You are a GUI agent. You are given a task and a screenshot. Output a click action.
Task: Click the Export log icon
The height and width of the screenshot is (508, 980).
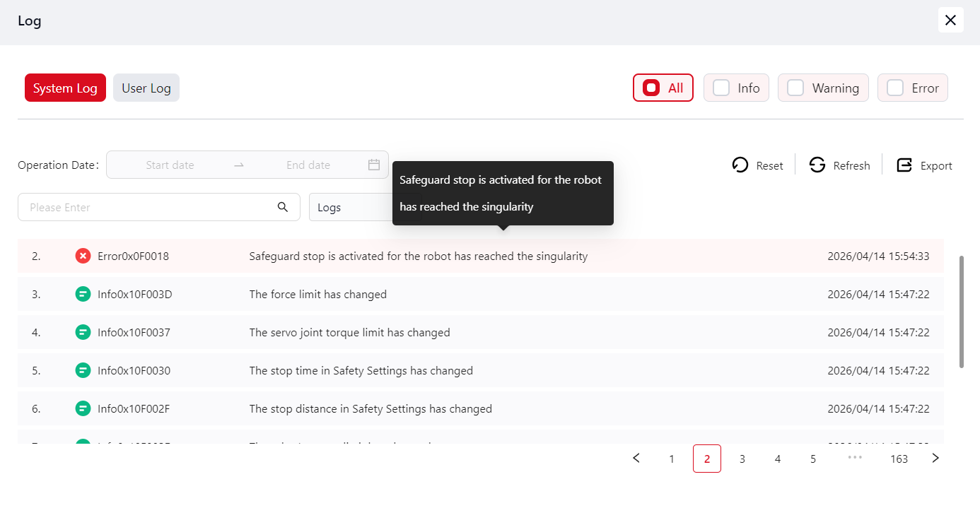(904, 165)
